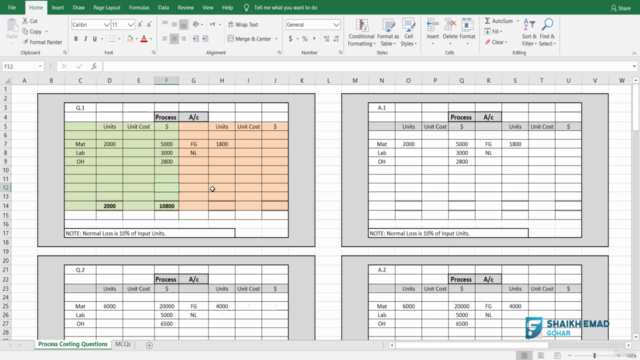Open Find & Select menu

[x=547, y=32]
